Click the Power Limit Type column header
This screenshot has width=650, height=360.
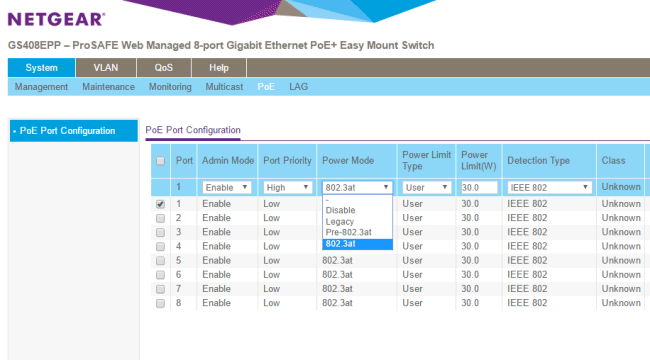427,161
